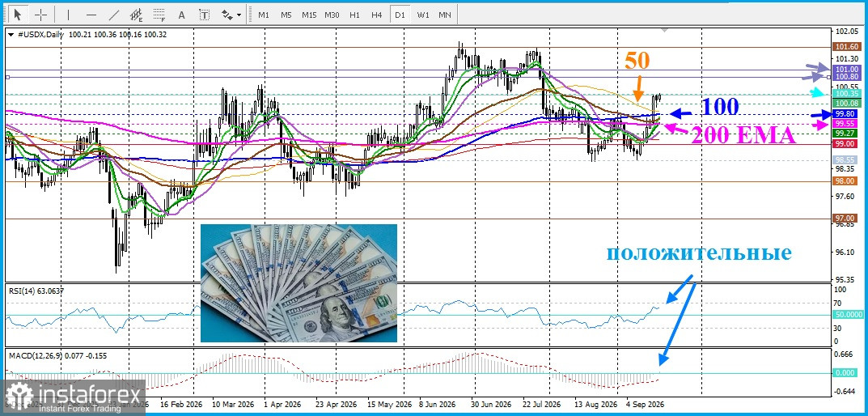Switch chart to H1 timeframe
This screenshot has height=416, width=868.
coord(355,15)
